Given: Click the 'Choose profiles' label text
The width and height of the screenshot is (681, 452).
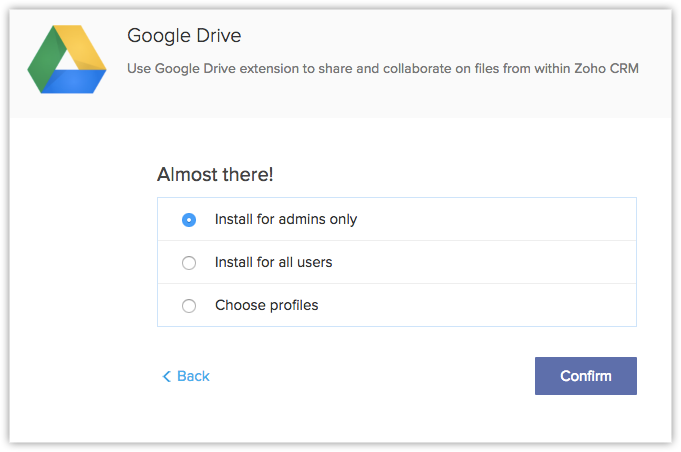Looking at the screenshot, I should (x=266, y=306).
